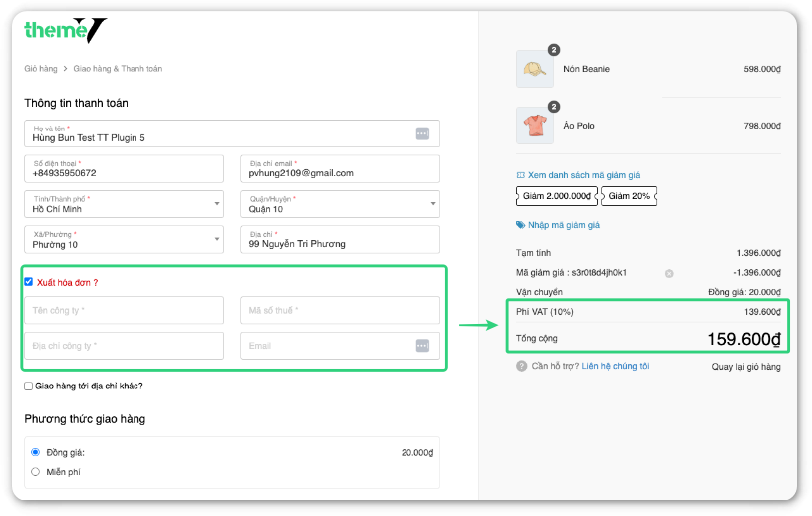812x516 pixels.
Task: Select the Miễn phí shipping option
Action: coord(35,472)
